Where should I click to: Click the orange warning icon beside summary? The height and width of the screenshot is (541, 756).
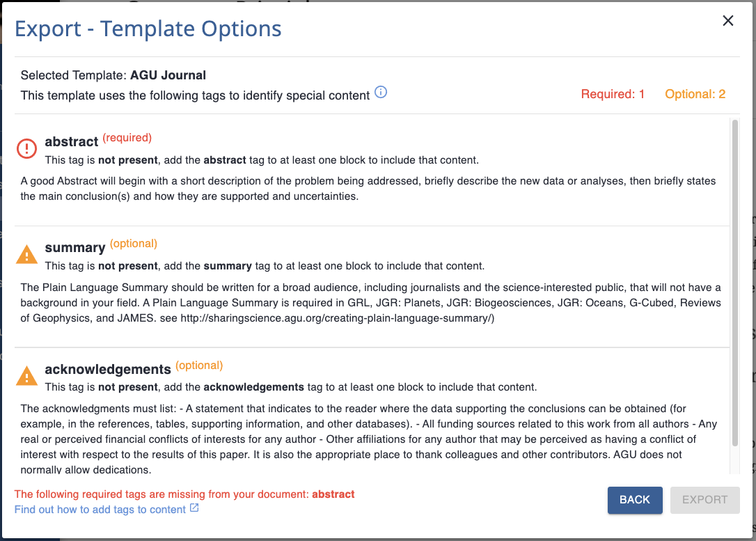pyautogui.click(x=27, y=255)
